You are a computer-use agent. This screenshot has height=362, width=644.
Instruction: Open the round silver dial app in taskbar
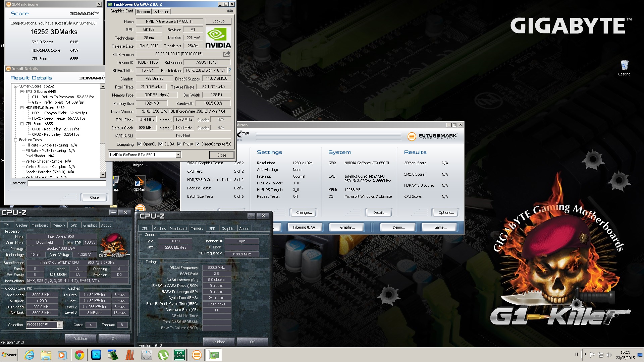[146, 355]
